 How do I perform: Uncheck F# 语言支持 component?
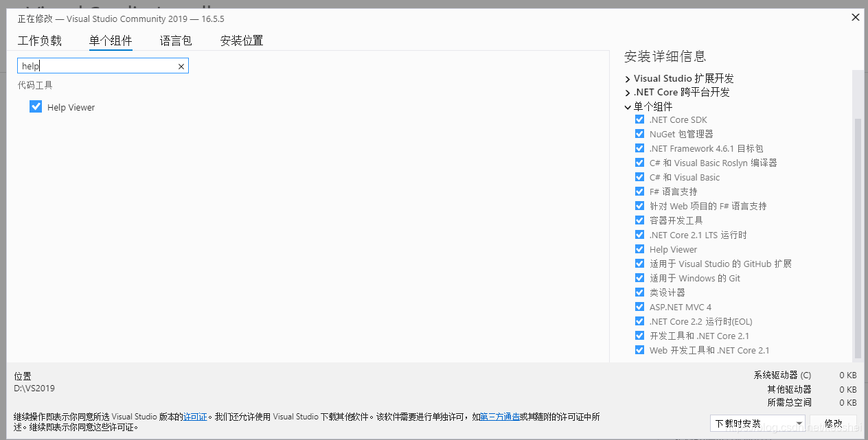[640, 192]
